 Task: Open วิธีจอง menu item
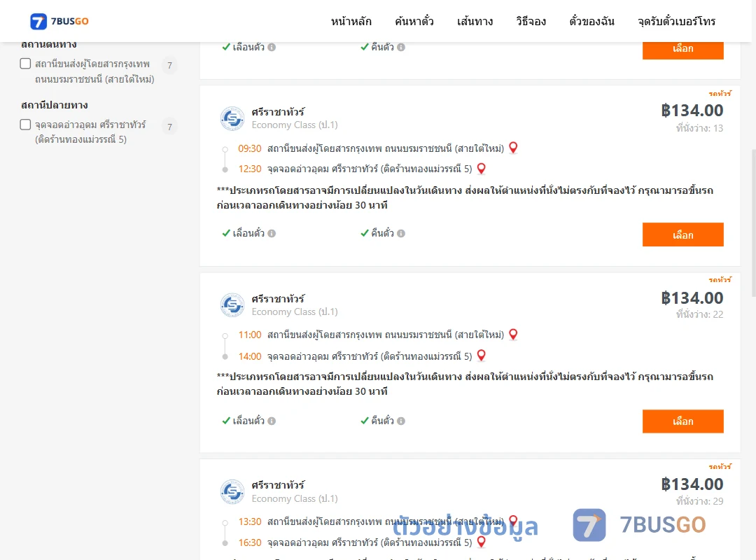tap(531, 21)
